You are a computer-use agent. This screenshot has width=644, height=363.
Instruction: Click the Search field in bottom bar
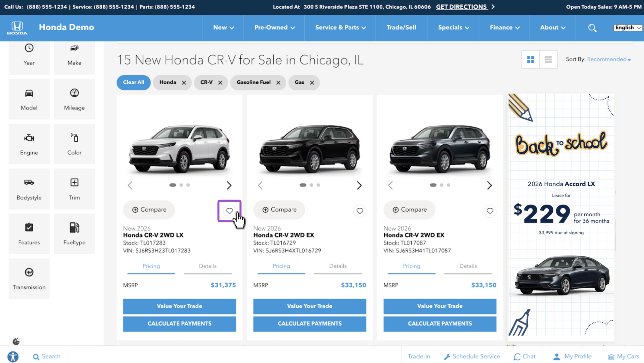click(47, 356)
